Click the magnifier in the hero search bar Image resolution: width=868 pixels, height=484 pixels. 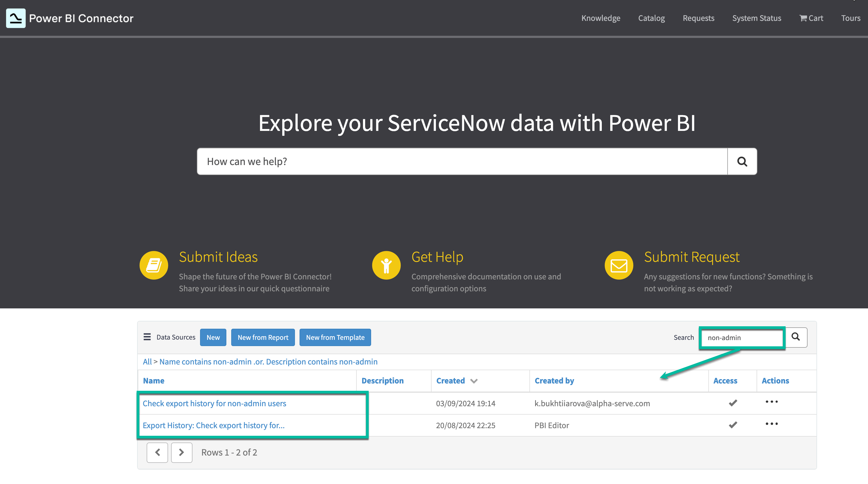[x=742, y=161]
